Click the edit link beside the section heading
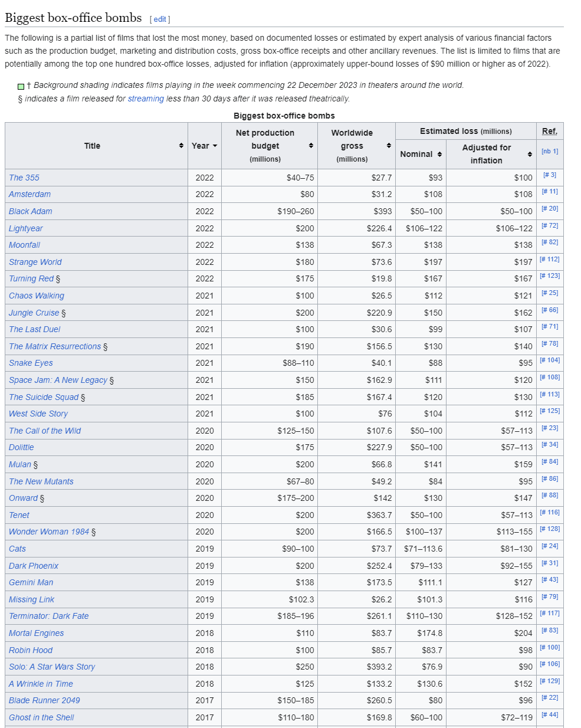 tap(160, 19)
